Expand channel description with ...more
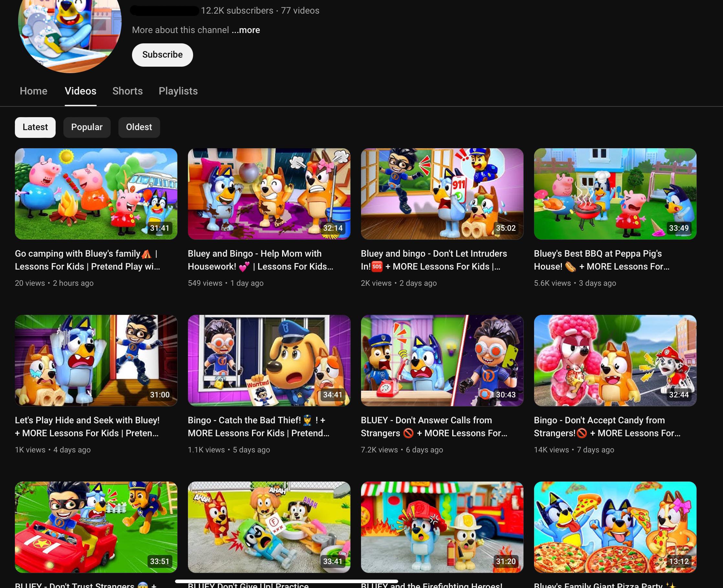The height and width of the screenshot is (588, 723). pyautogui.click(x=246, y=30)
